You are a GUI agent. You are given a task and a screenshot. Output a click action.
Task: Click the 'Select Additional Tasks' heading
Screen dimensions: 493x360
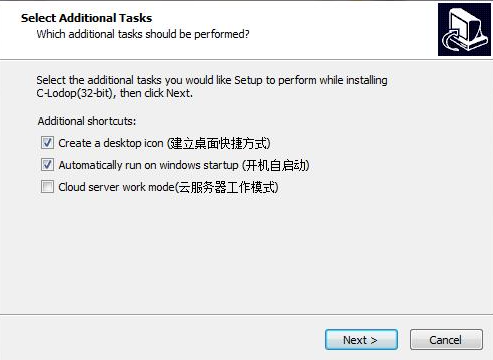tap(86, 18)
